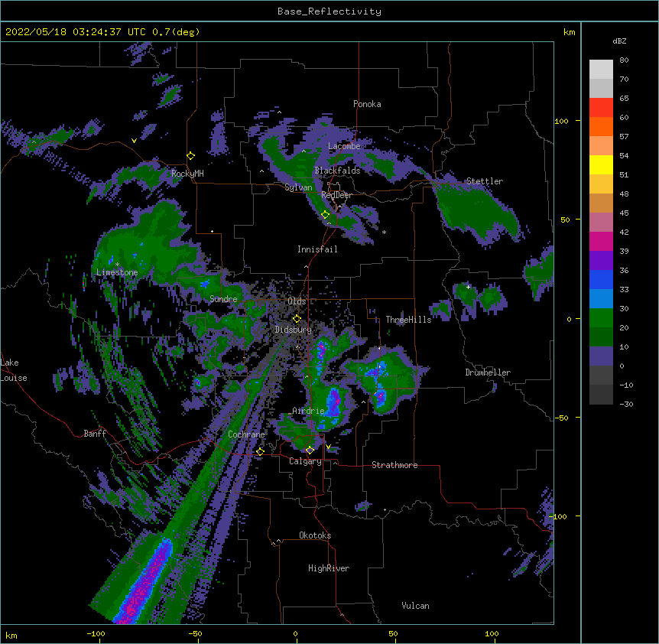This screenshot has width=659, height=644.
Task: Click the yellow diamond marker below Cochrane
Action: [260, 452]
